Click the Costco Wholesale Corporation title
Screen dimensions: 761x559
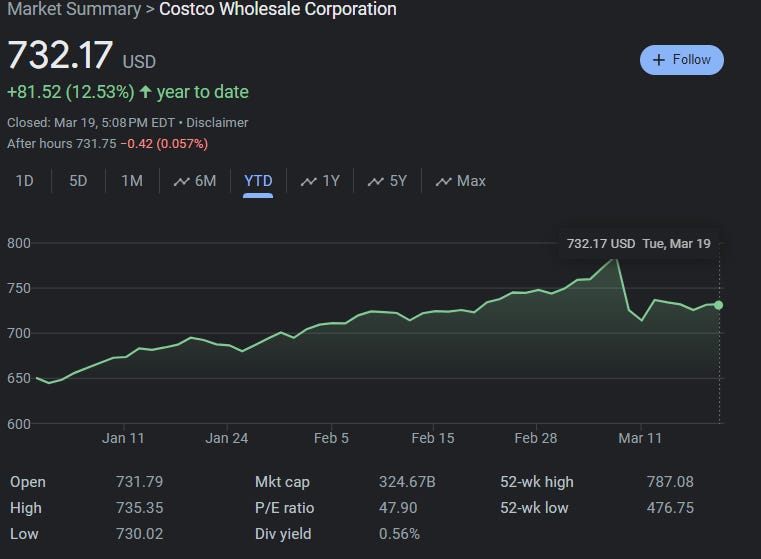278,9
